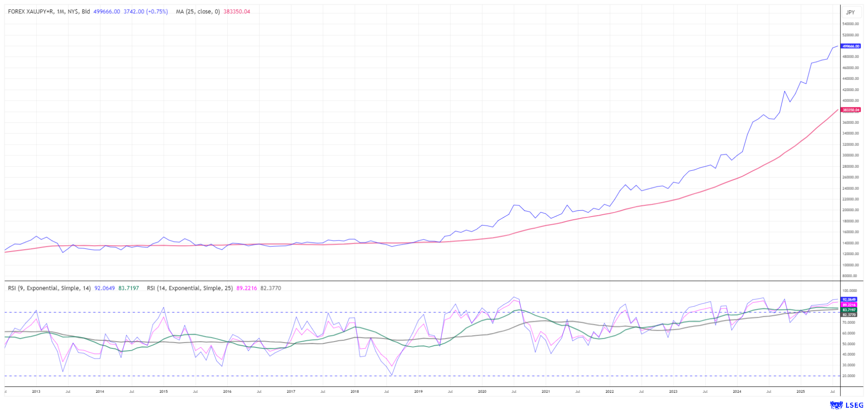
Task: Click the gray 82.3770 RSI axis tag
Action: pyautogui.click(x=849, y=314)
